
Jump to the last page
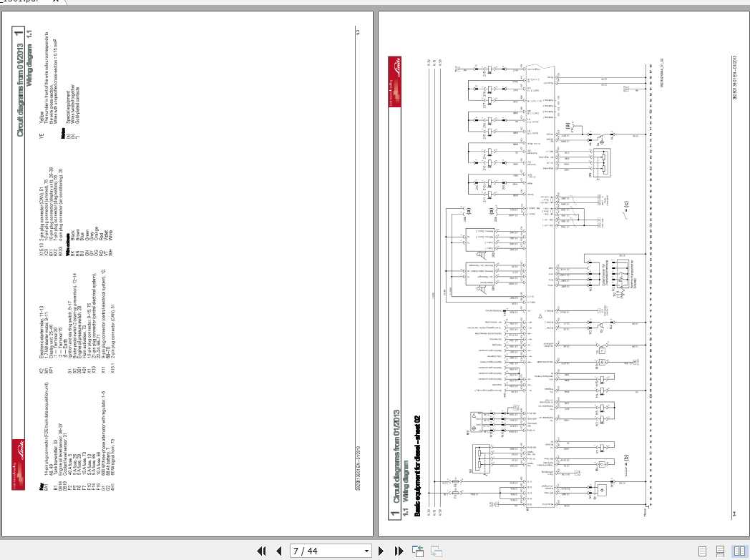pyautogui.click(x=399, y=551)
